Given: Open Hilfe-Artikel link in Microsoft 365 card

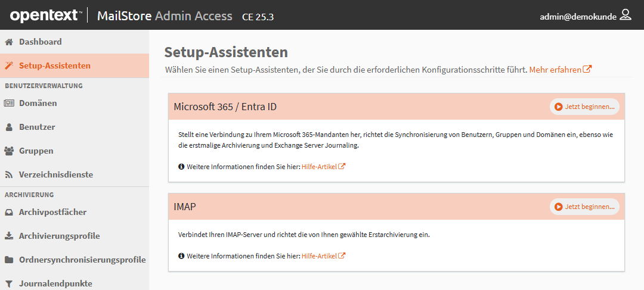Looking at the screenshot, I should tap(324, 167).
